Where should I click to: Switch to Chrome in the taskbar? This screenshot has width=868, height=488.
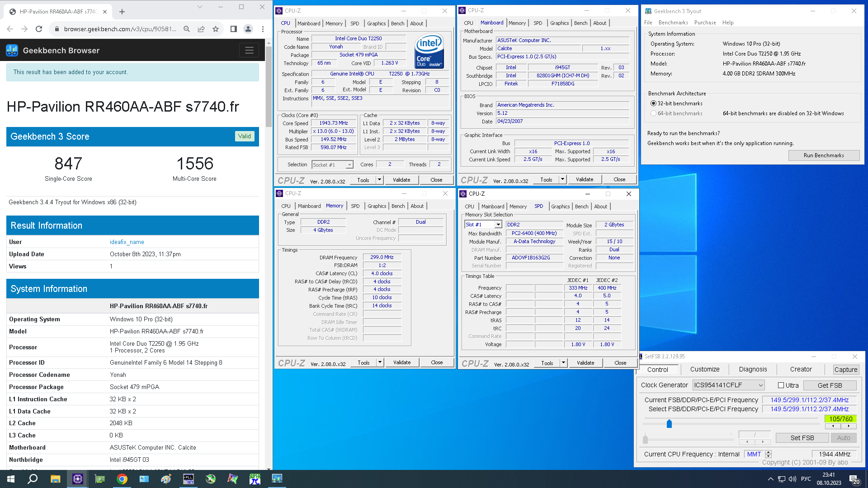coord(122,479)
